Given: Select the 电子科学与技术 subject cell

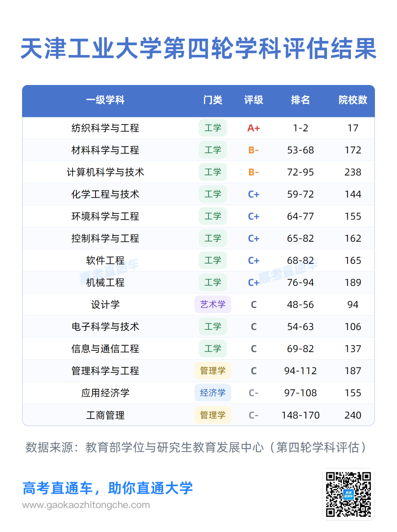Looking at the screenshot, I should point(105,327).
